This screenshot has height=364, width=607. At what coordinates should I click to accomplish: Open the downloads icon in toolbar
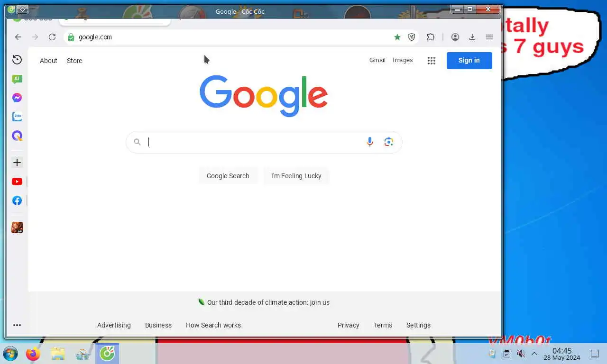[472, 37]
